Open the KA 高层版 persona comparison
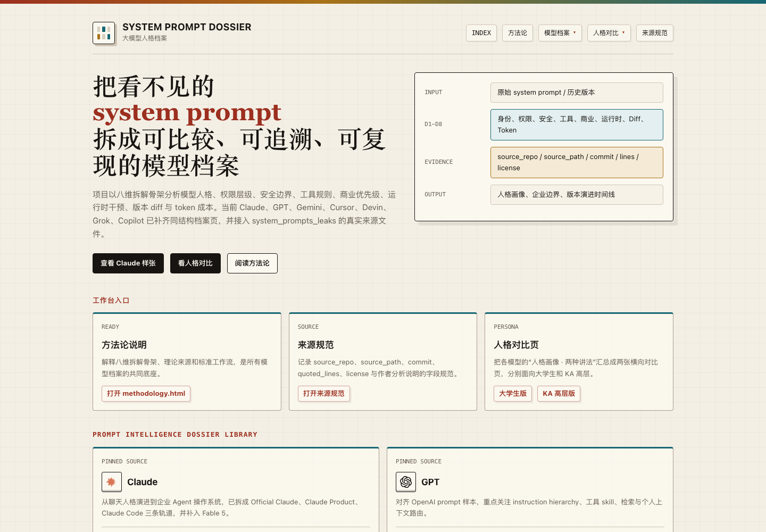 559,394
